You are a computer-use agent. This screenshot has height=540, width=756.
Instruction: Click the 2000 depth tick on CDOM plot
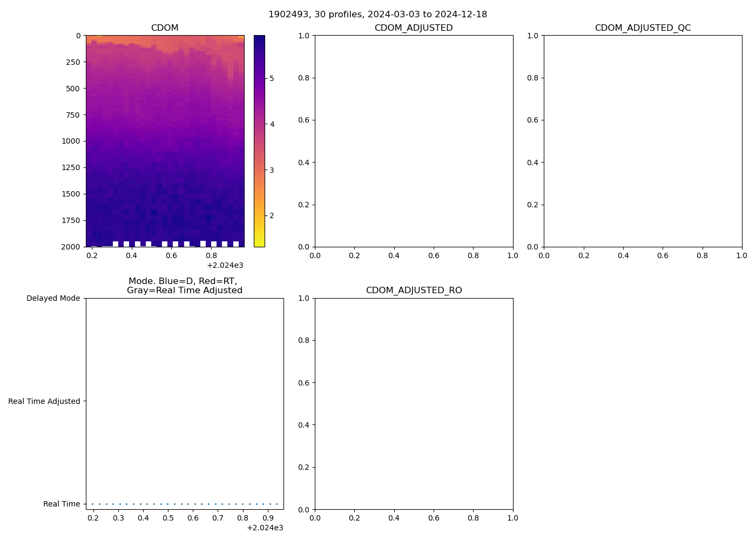point(70,247)
